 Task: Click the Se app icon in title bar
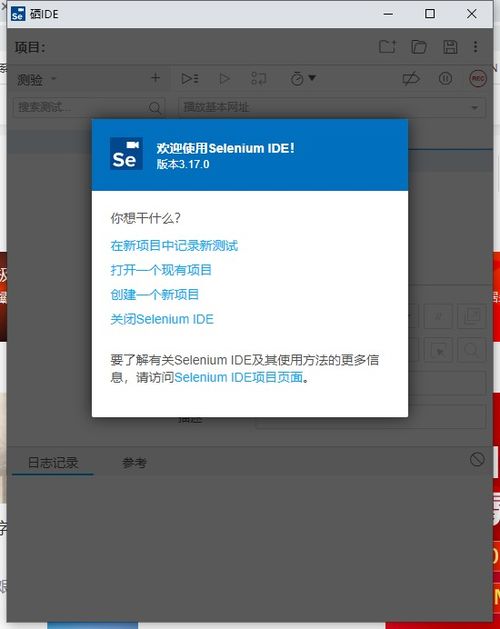pos(18,14)
